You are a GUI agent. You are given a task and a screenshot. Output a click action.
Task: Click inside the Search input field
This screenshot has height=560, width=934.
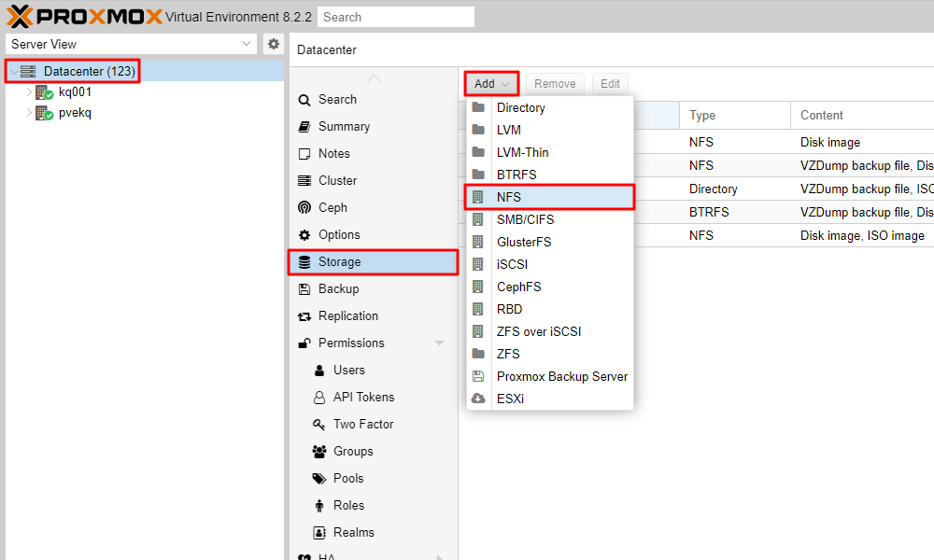[x=395, y=16]
